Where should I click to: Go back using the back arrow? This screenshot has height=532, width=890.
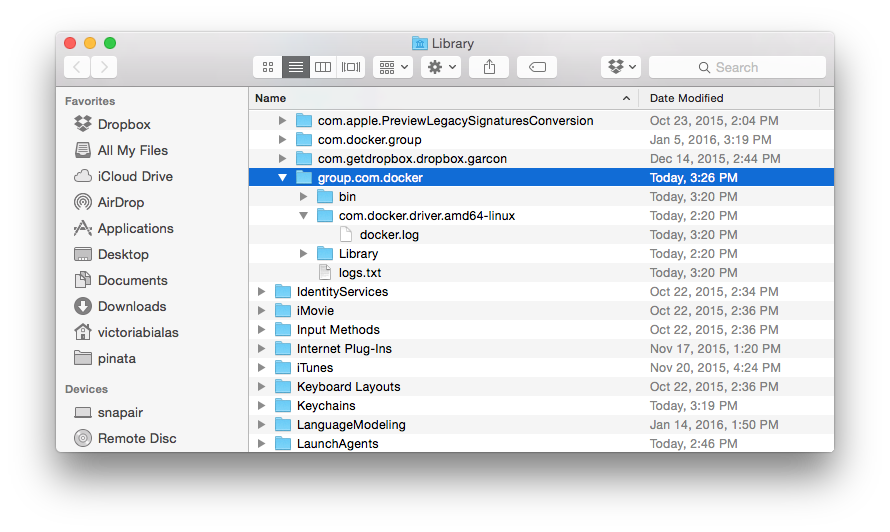[x=77, y=67]
